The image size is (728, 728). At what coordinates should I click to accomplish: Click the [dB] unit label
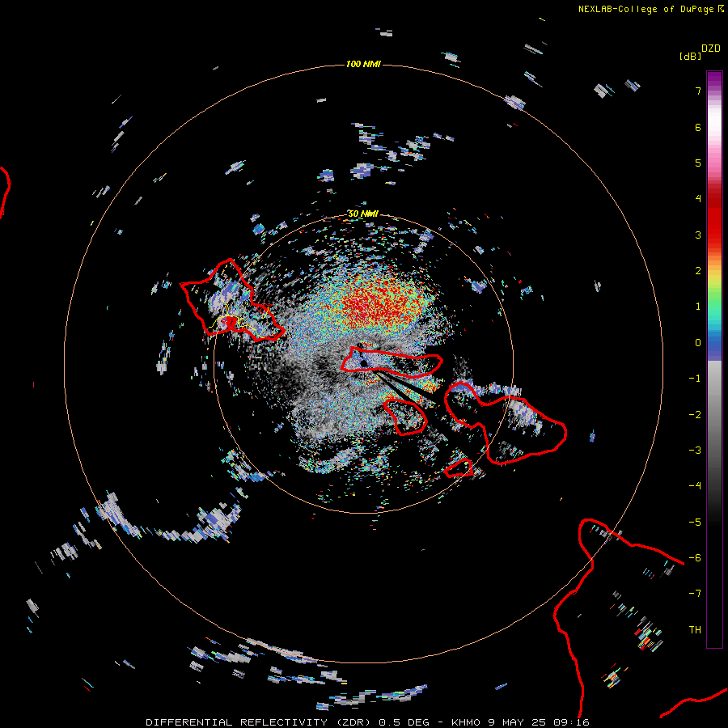pos(690,56)
